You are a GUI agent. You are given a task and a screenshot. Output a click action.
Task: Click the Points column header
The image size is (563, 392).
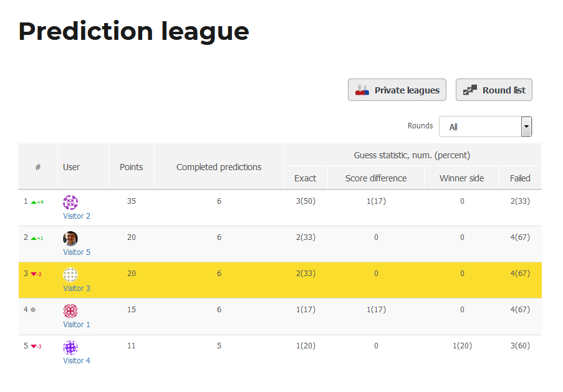tap(131, 167)
